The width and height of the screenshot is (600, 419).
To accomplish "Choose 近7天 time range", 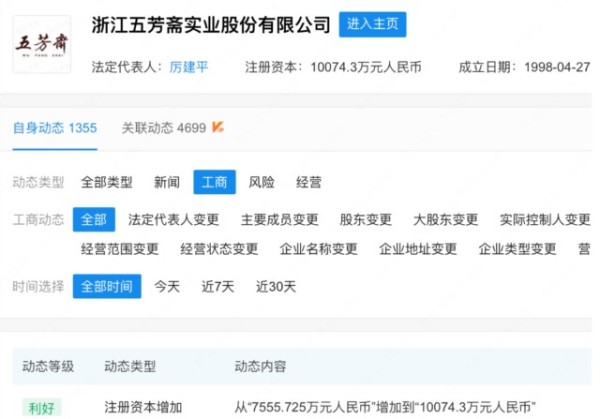I will 218,287.
